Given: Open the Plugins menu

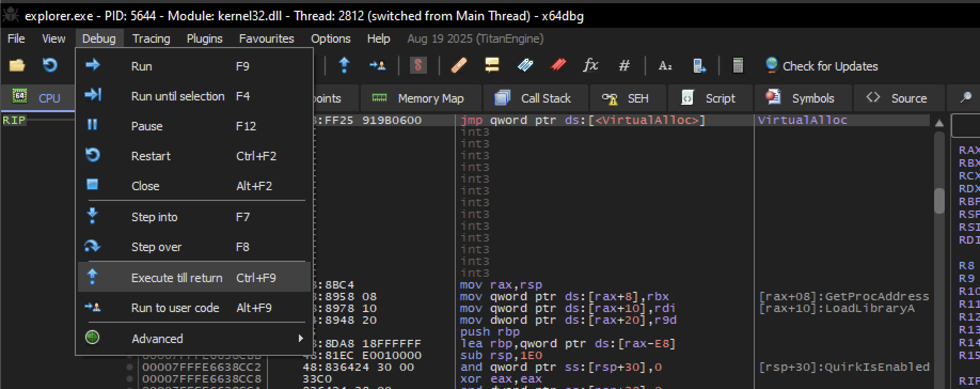Looking at the screenshot, I should click(x=204, y=38).
